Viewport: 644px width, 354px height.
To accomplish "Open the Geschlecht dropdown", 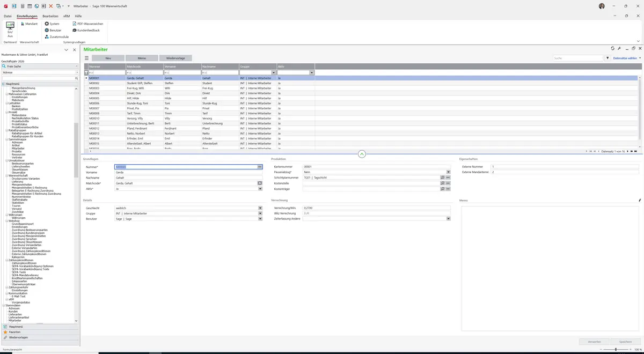I will 260,208.
